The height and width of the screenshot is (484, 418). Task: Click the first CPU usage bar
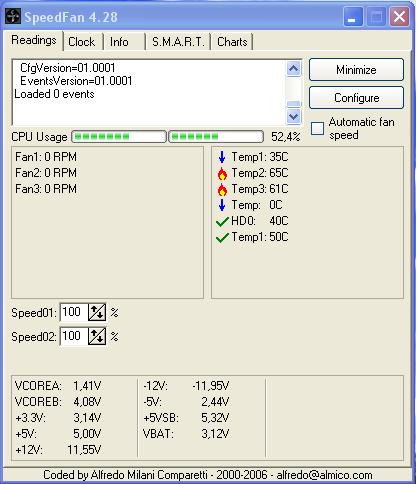point(119,136)
